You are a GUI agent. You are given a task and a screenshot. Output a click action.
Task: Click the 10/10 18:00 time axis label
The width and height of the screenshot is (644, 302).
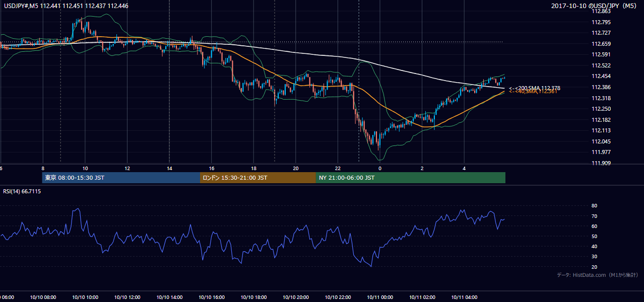253,297
